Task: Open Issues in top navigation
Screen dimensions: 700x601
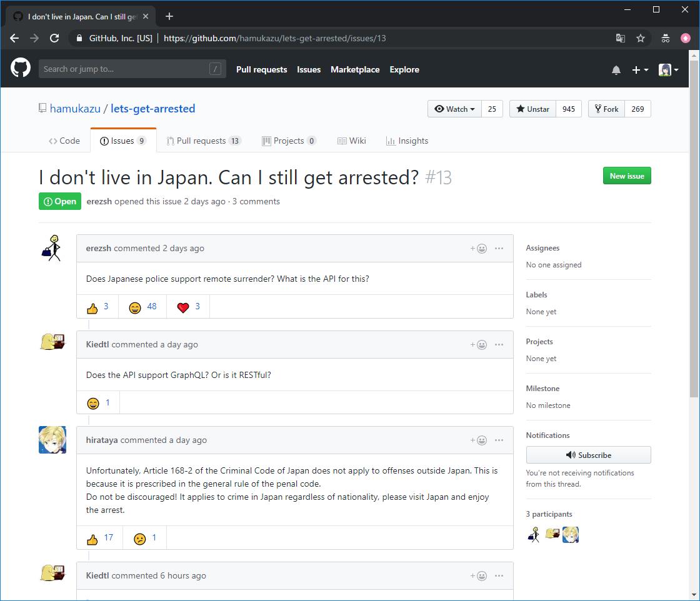Action: tap(309, 69)
